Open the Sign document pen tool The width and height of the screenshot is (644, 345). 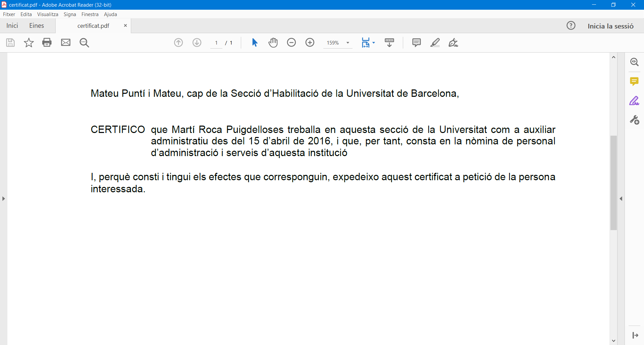453,43
